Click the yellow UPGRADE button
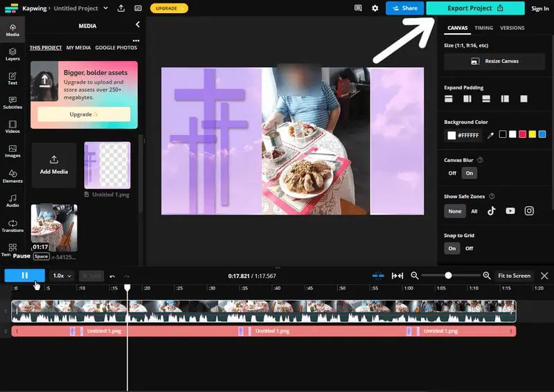 tap(169, 8)
